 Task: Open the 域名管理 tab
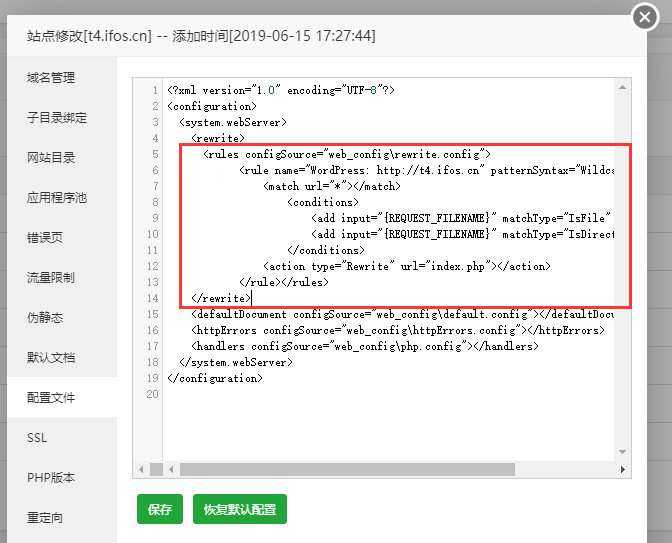[x=51, y=78]
